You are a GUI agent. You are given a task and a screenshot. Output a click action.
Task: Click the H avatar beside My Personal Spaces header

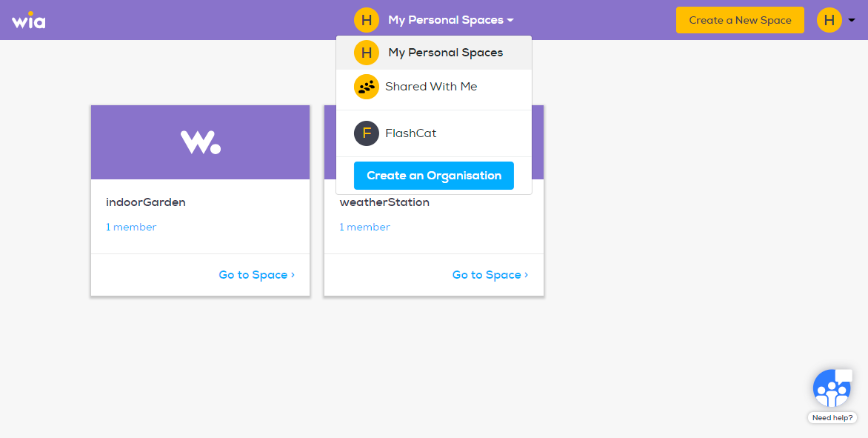[x=367, y=20]
